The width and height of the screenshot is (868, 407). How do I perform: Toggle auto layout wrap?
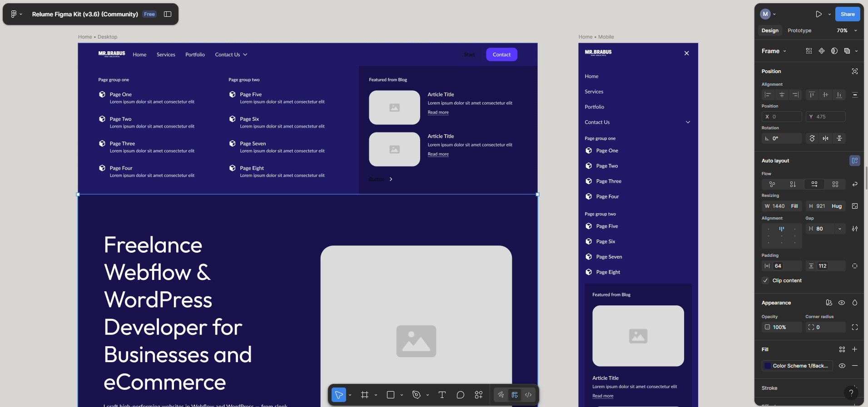(x=855, y=184)
